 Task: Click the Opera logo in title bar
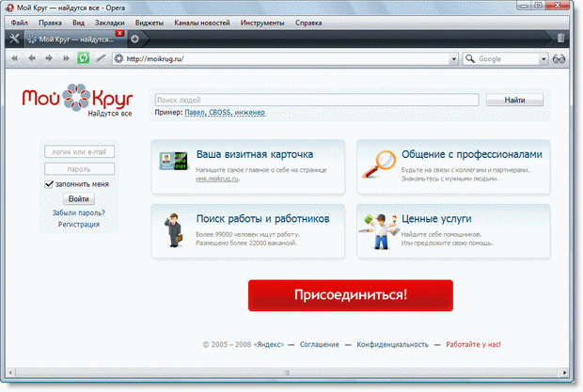9,8
